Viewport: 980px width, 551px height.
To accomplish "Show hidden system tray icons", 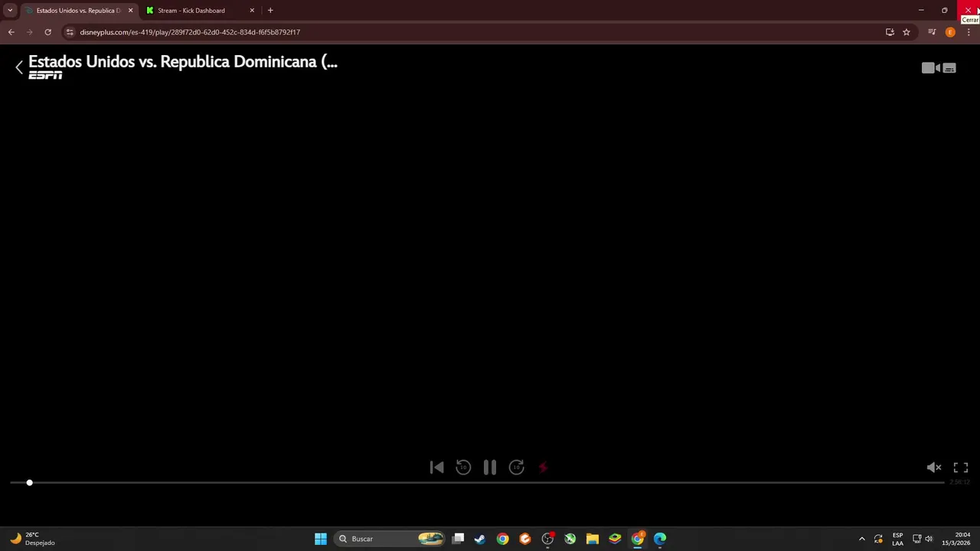I will pyautogui.click(x=862, y=539).
